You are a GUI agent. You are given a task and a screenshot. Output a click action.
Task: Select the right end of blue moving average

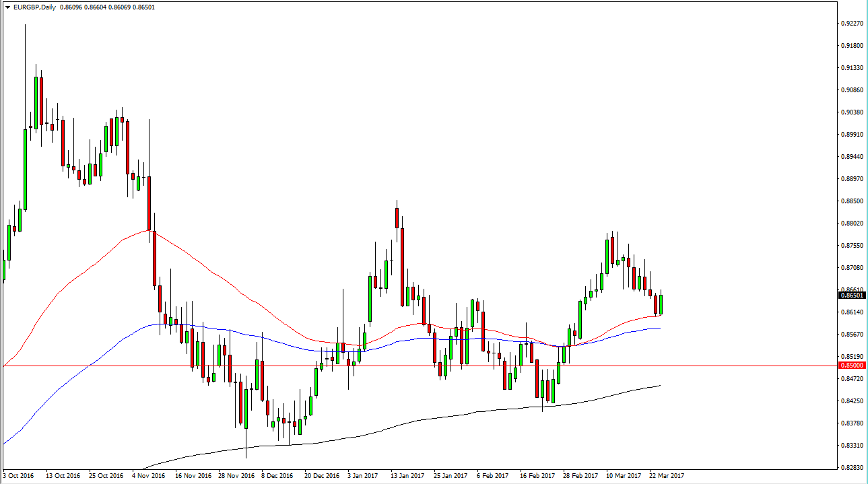click(x=659, y=328)
